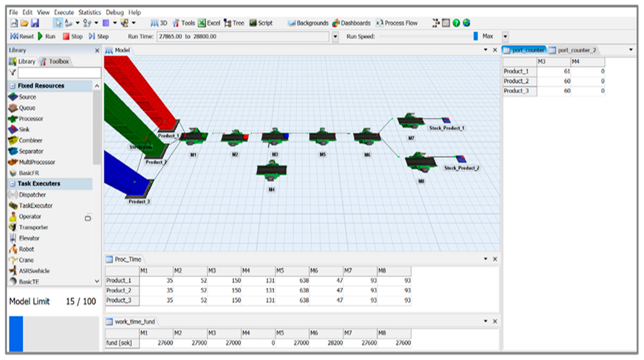Open the Run Speed dropdown arrow
The height and width of the screenshot is (360, 644).
pyautogui.click(x=505, y=37)
